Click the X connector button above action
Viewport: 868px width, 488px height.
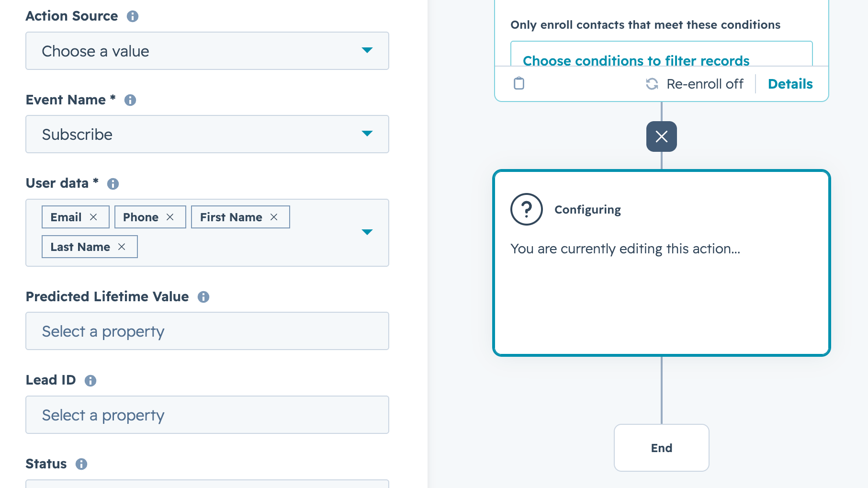point(662,136)
